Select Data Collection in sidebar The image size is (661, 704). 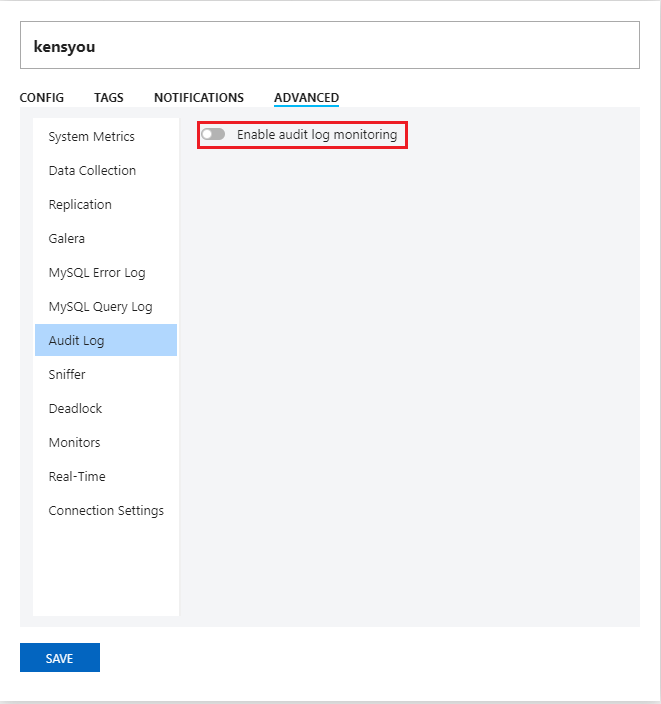point(106,171)
